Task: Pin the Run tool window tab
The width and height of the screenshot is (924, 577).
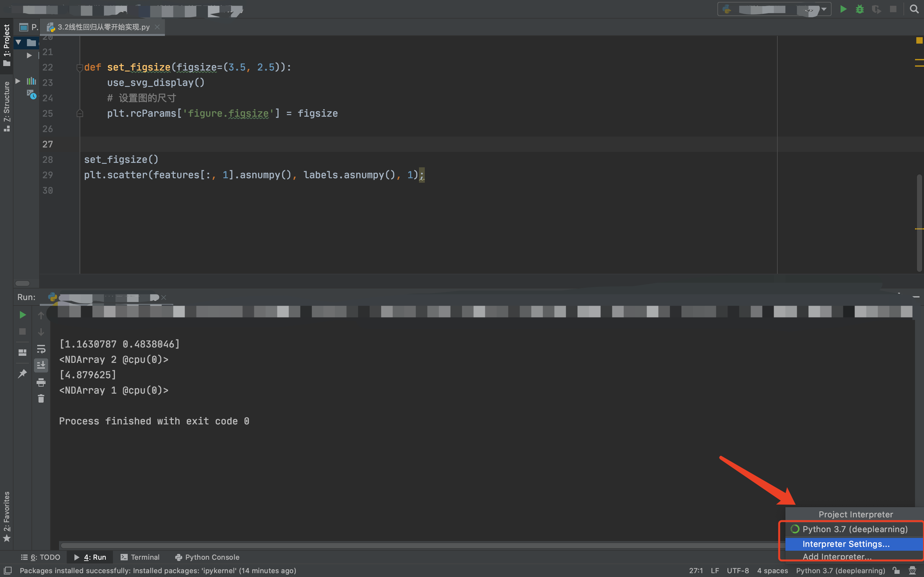Action: [x=22, y=374]
